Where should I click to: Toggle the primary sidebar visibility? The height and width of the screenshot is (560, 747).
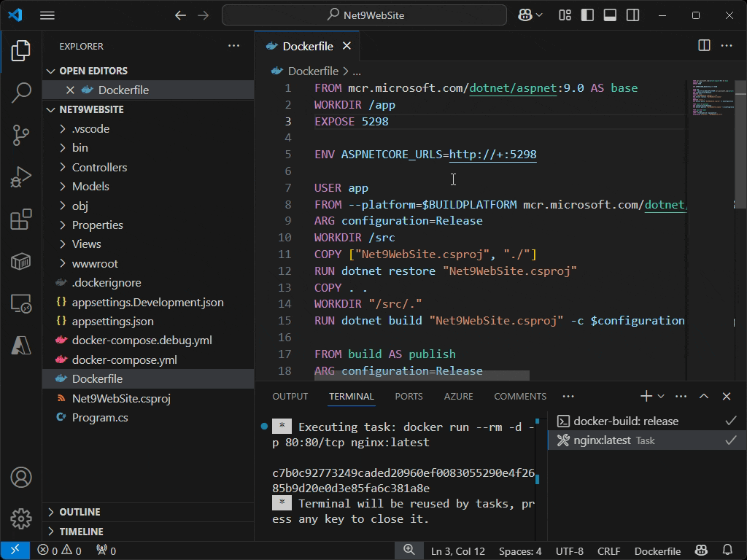[587, 15]
